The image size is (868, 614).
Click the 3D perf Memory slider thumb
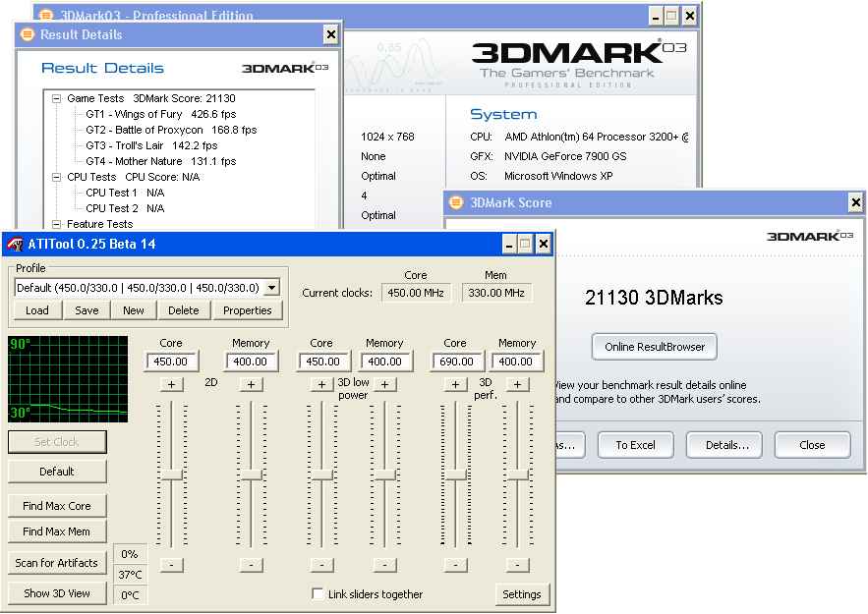coord(518,474)
